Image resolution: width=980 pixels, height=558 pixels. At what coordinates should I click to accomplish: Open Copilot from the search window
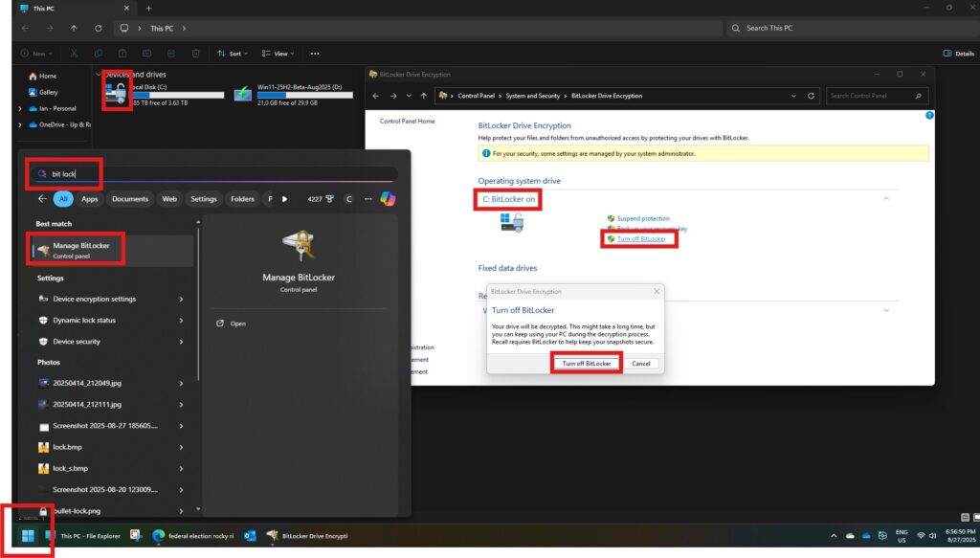pos(386,199)
